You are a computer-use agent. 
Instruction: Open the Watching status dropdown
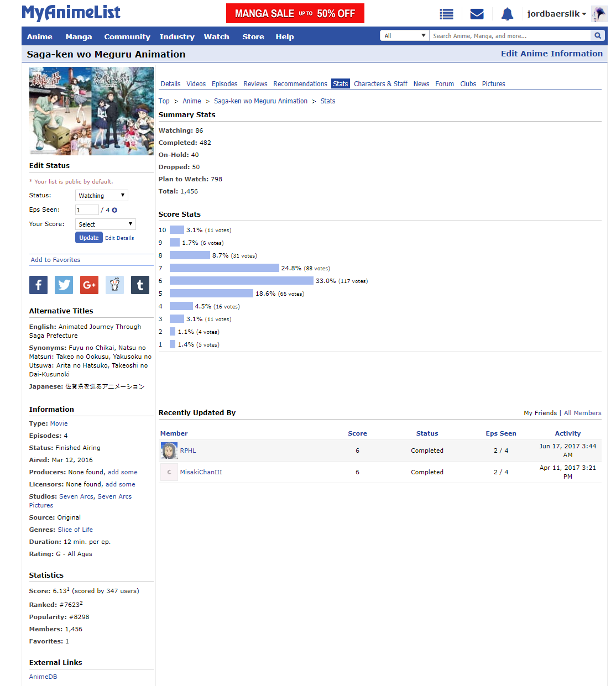(101, 196)
